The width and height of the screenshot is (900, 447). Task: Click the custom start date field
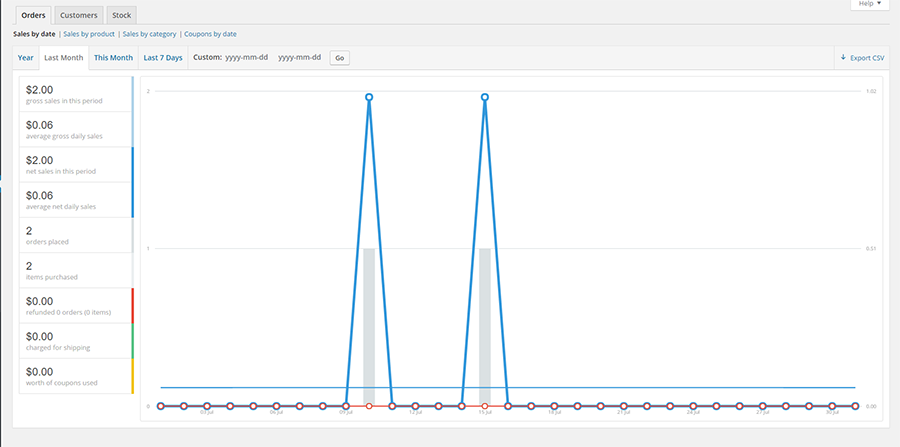[x=247, y=57]
